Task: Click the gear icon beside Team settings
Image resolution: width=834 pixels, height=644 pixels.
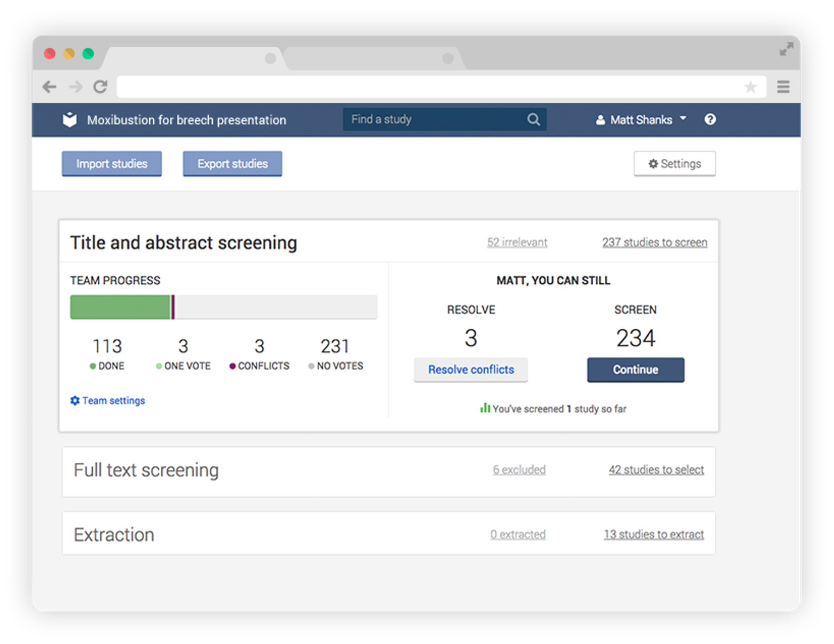Action: [x=75, y=400]
